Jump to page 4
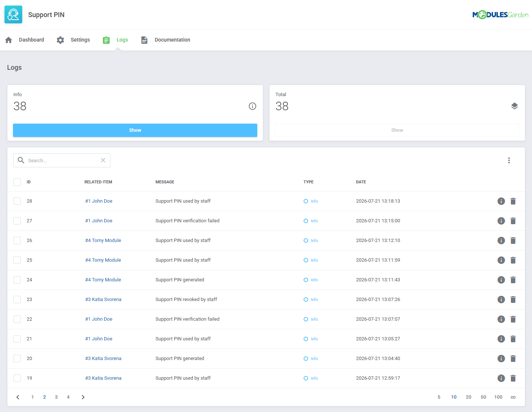Screen dimensions: 532x412 68,397
